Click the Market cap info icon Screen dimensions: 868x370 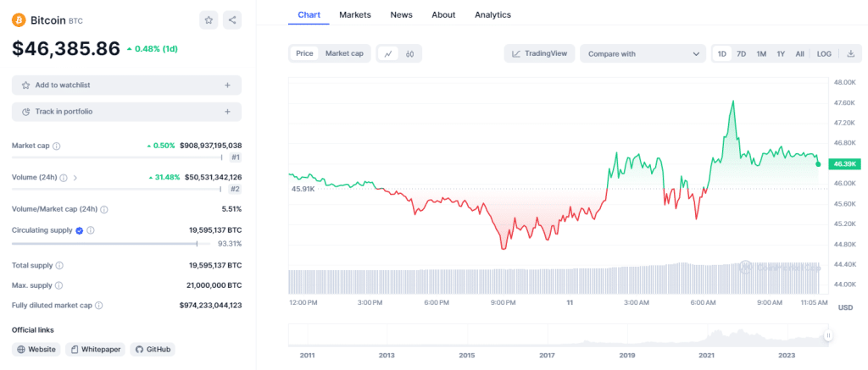click(x=57, y=146)
